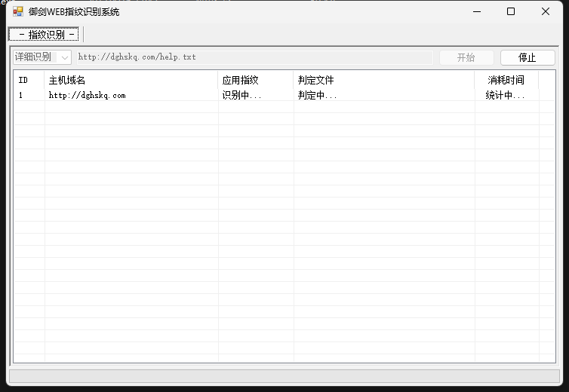
Task: Click the 统计中... elapsed time cell
Action: [505, 96]
